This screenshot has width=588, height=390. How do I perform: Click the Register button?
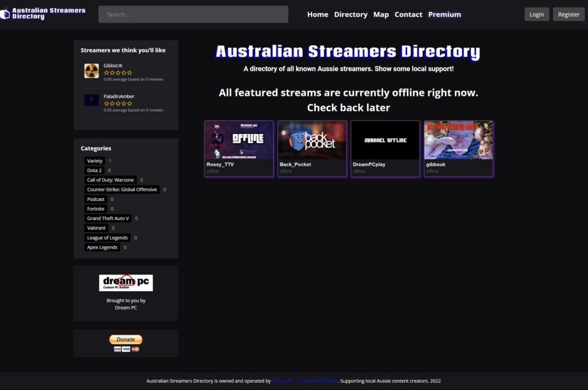(568, 14)
